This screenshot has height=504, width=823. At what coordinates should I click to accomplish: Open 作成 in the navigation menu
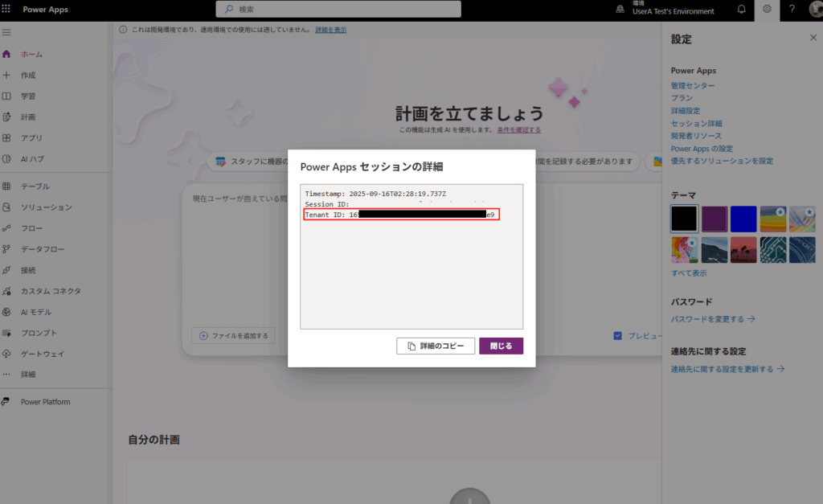(x=28, y=75)
